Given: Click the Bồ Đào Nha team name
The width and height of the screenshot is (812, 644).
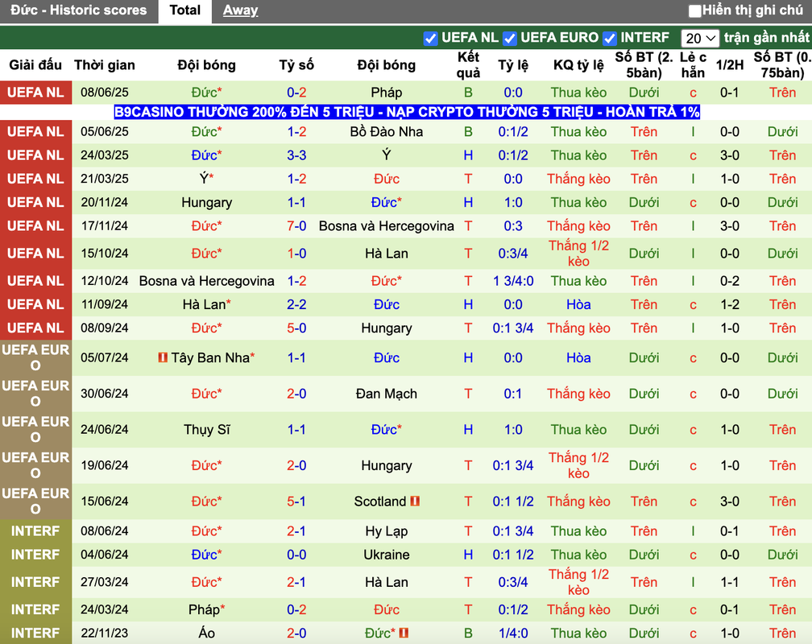Looking at the screenshot, I should [387, 131].
